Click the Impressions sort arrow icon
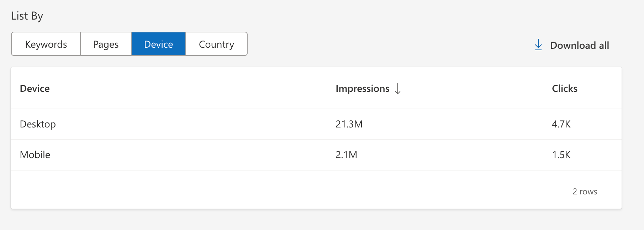The height and width of the screenshot is (230, 644). (x=398, y=88)
